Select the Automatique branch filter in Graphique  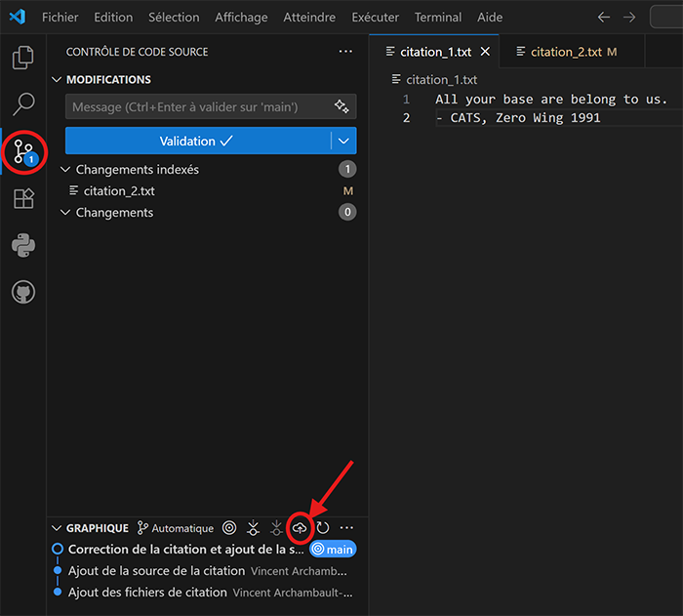pos(176,528)
